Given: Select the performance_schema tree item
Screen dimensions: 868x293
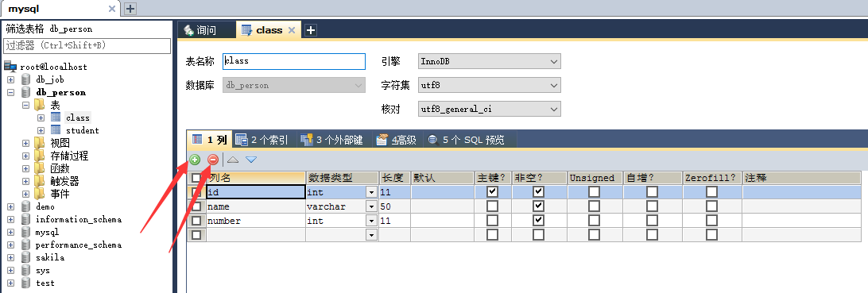Looking at the screenshot, I should coord(78,245).
